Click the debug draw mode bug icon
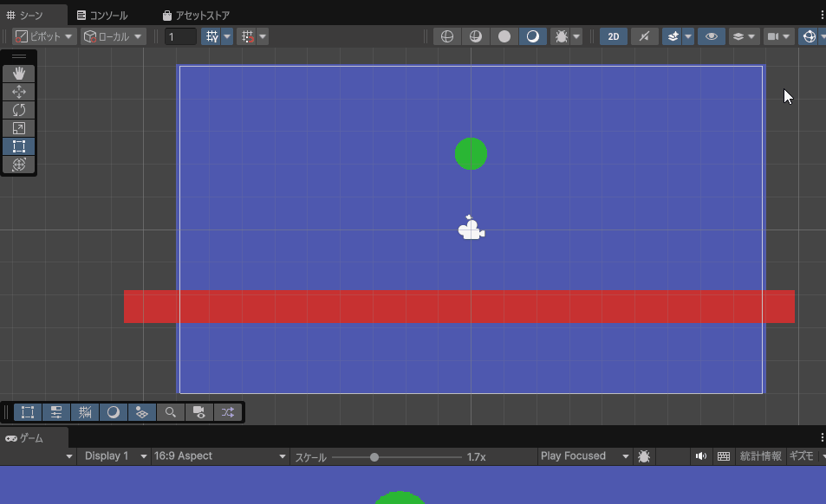Image resolution: width=826 pixels, height=504 pixels. 561,36
